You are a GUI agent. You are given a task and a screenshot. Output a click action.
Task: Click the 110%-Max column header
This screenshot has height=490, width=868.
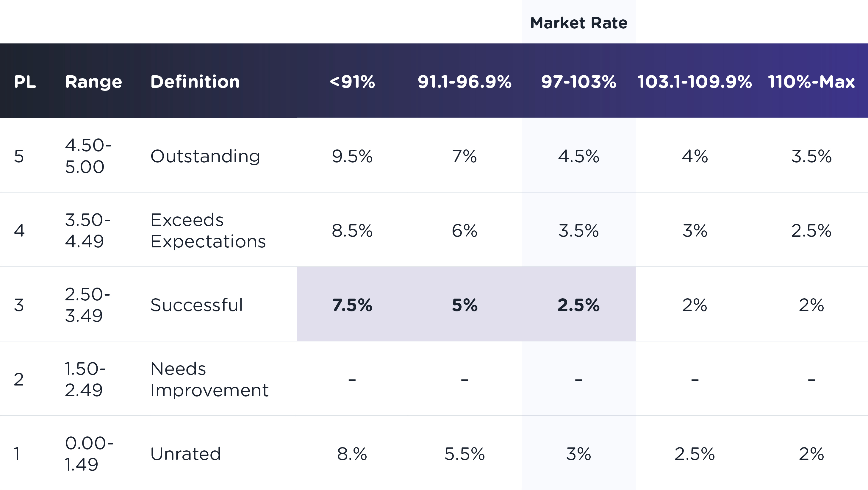[x=811, y=82]
